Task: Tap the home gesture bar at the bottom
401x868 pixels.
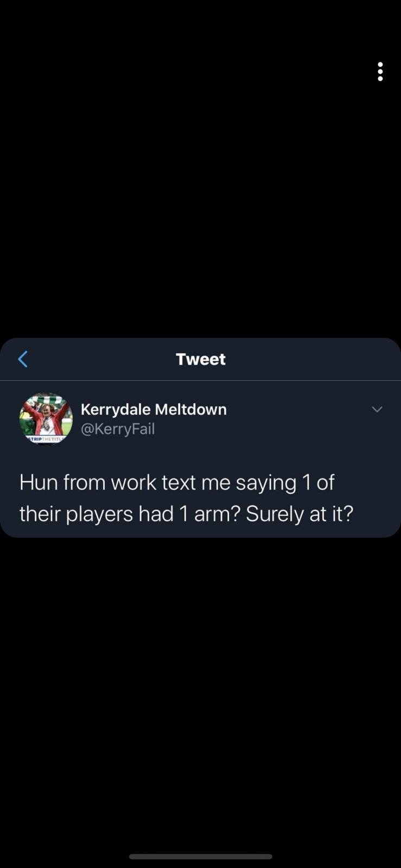Action: click(x=200, y=857)
